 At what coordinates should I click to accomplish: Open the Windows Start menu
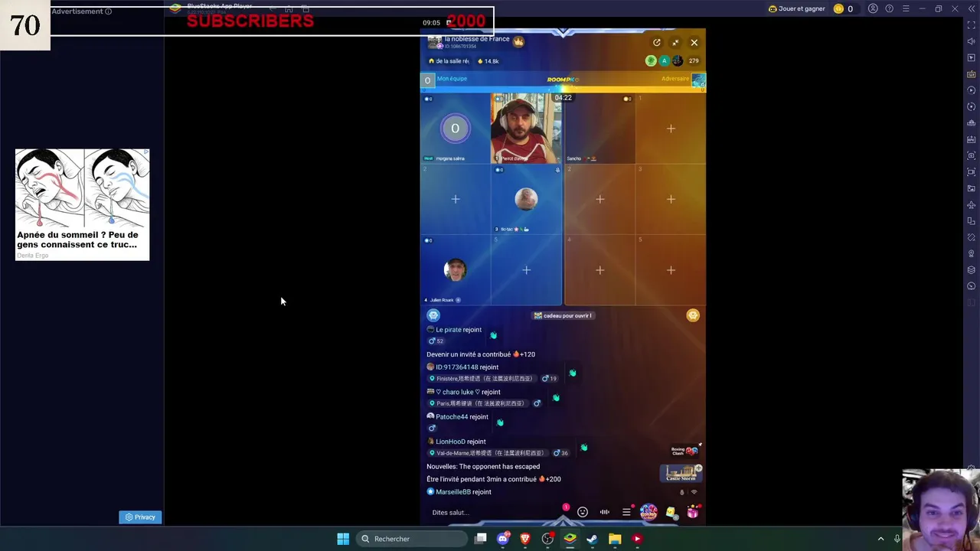[x=343, y=539]
